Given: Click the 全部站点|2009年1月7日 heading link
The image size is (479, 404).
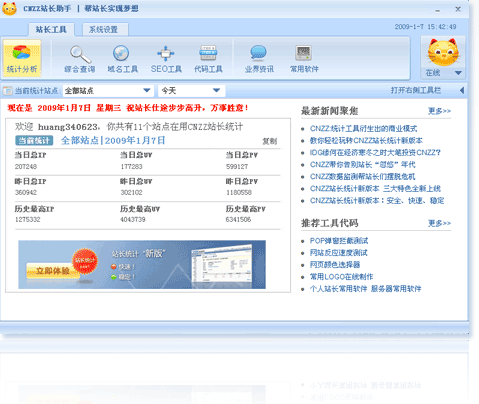Looking at the screenshot, I should [113, 140].
